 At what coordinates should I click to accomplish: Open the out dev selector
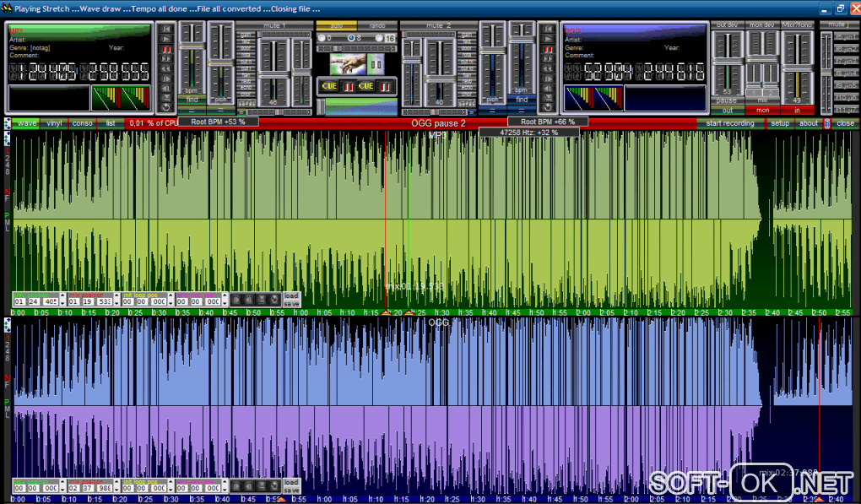727,24
